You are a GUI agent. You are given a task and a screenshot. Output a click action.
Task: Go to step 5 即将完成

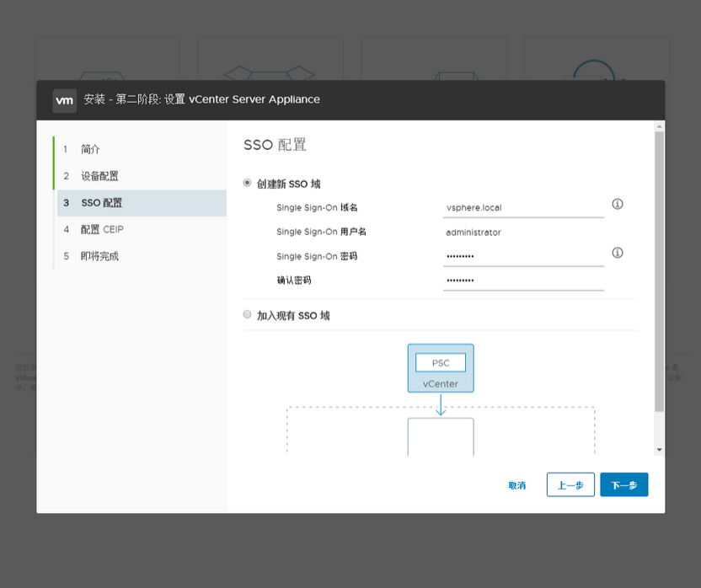(x=142, y=256)
